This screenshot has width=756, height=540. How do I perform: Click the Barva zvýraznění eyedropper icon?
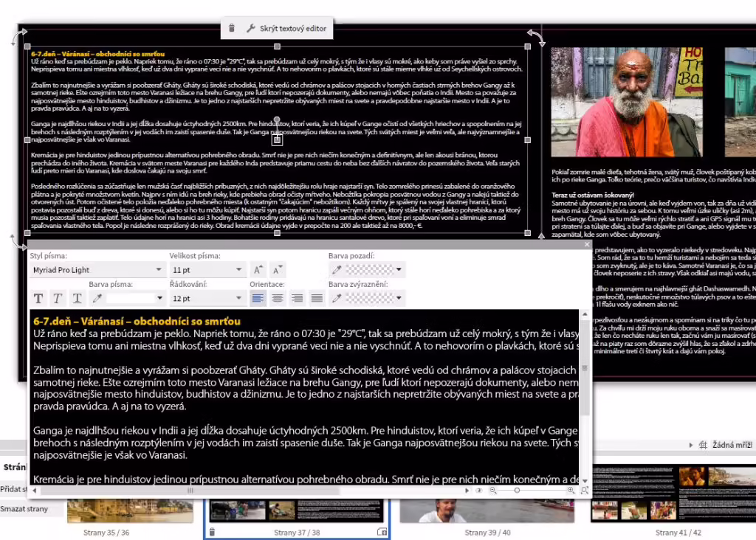tap(337, 299)
